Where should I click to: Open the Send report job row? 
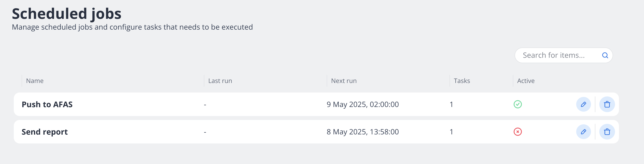[44, 132]
